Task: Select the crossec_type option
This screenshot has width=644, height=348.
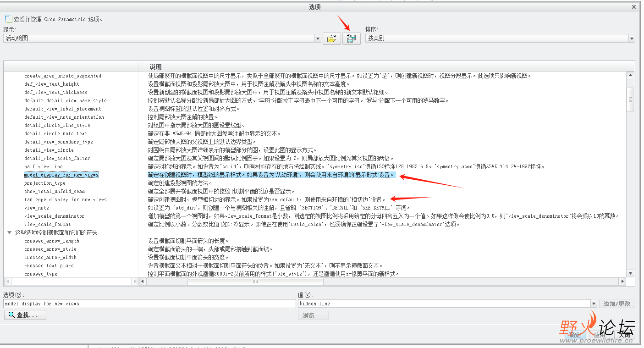Action: [x=41, y=274]
